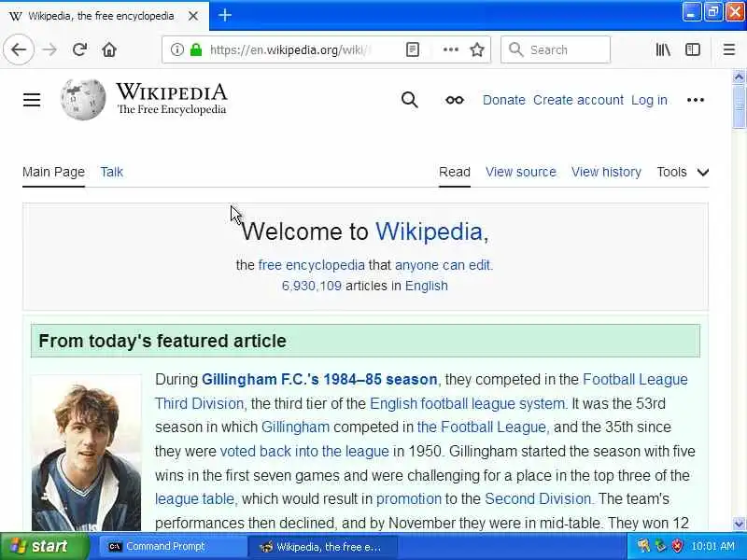
Task: Click the 6,930,109 article count link
Action: tap(312, 286)
